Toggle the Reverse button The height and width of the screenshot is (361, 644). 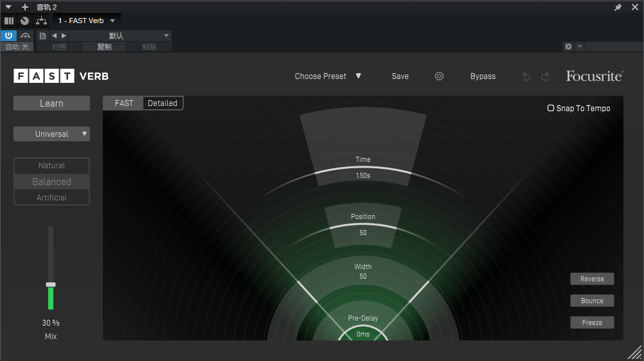pyautogui.click(x=592, y=279)
